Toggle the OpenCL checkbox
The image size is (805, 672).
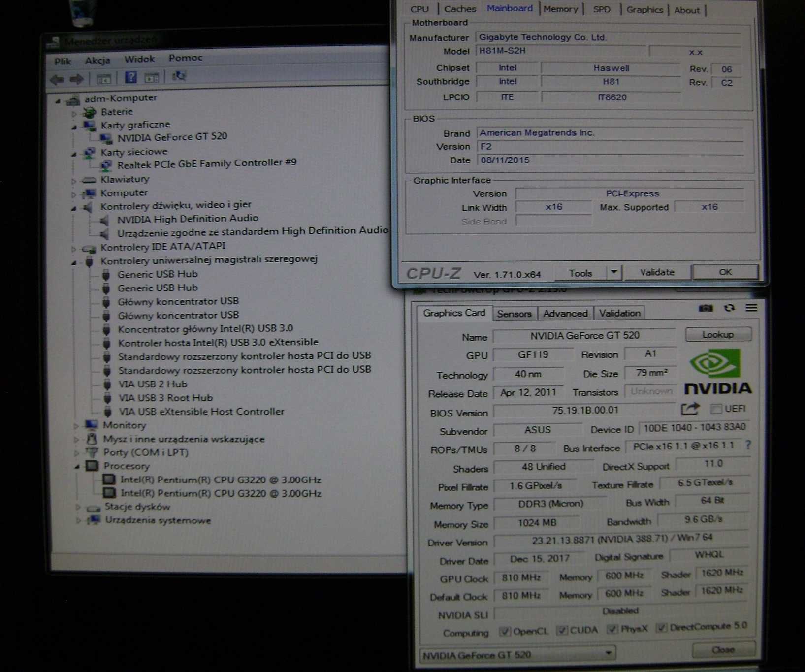click(505, 631)
